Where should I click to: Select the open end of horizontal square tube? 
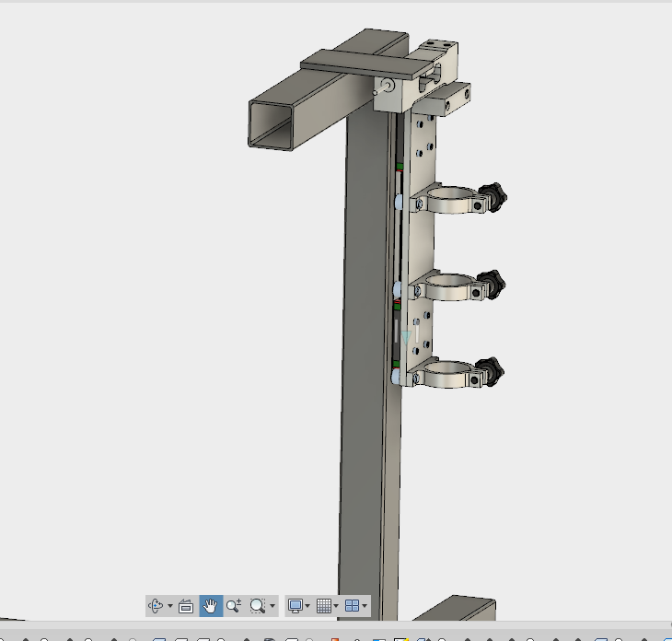pos(275,122)
